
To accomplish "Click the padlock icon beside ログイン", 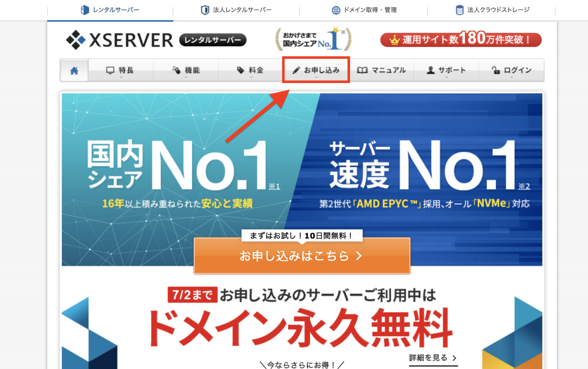I will pos(496,70).
